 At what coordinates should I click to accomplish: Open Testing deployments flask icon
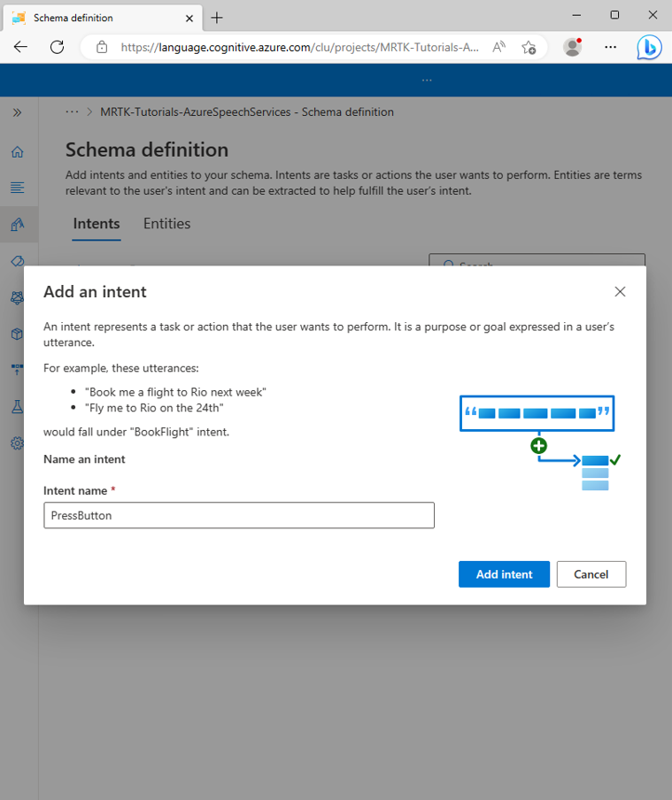[17, 406]
